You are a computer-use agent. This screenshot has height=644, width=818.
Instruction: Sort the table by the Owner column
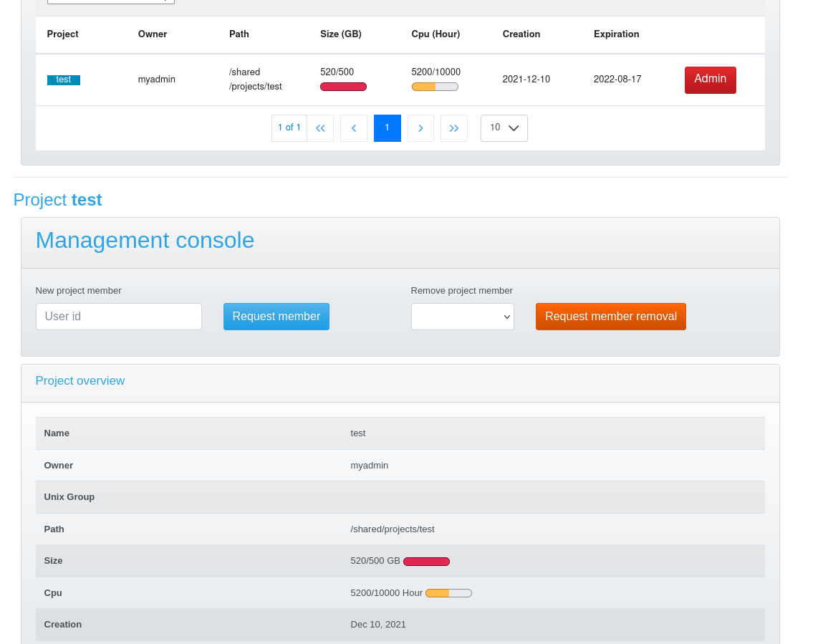click(152, 34)
